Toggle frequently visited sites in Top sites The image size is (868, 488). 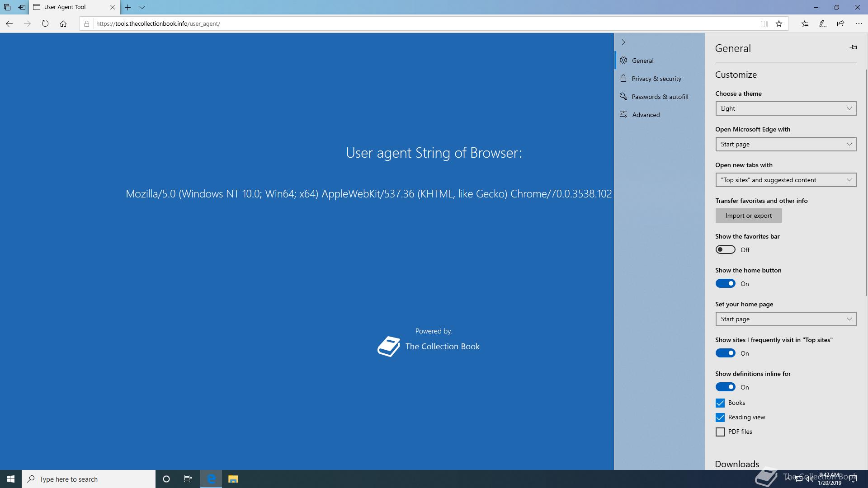tap(725, 353)
